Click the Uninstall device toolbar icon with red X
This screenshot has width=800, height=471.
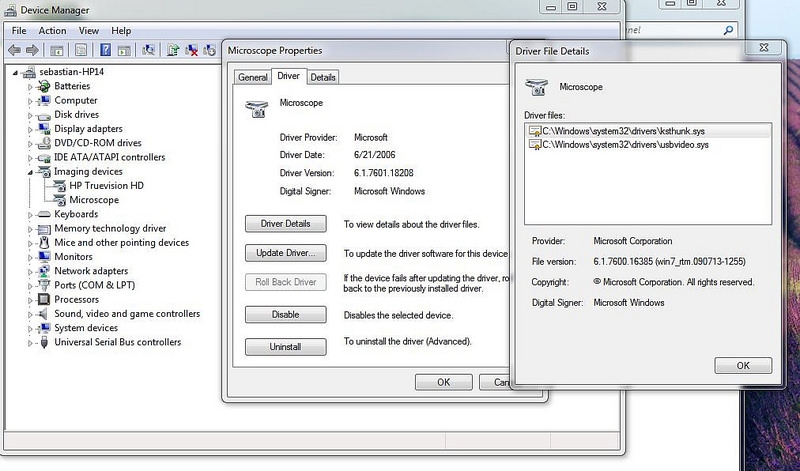point(192,49)
